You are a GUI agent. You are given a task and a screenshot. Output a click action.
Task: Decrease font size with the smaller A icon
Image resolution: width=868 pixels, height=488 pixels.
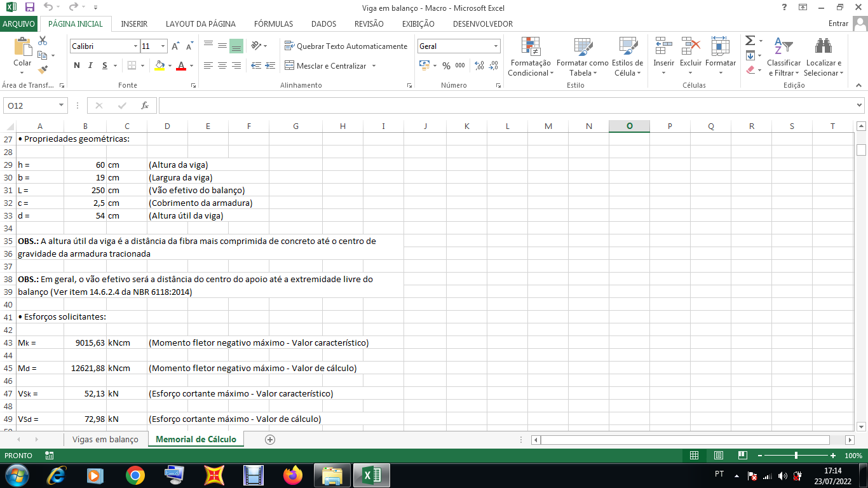pyautogui.click(x=189, y=46)
